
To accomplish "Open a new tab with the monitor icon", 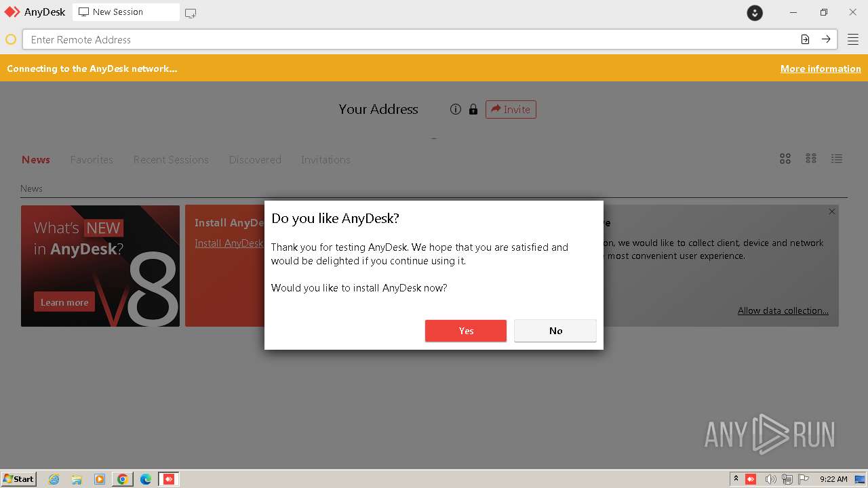I will [x=191, y=13].
